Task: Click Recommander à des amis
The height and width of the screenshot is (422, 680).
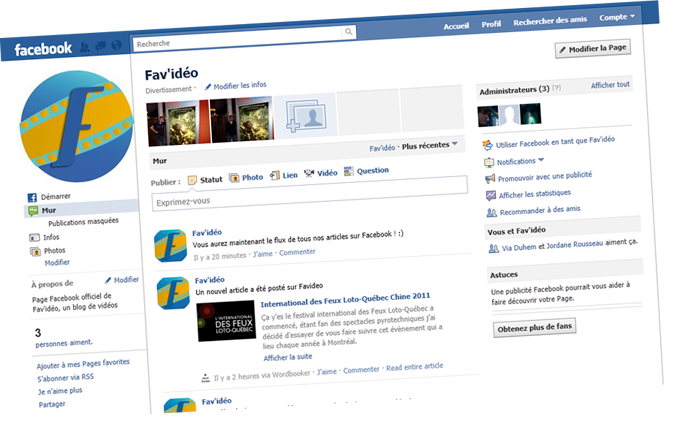Action: [x=540, y=210]
